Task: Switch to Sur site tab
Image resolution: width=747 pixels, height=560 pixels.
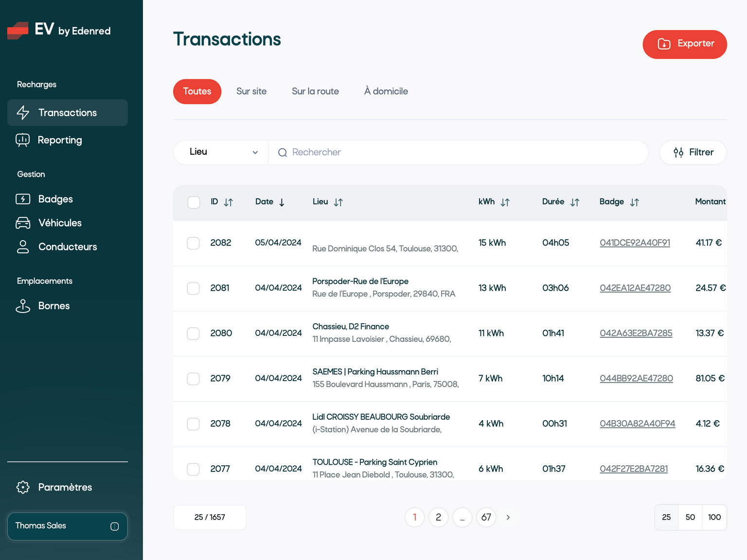Action: 251,91
